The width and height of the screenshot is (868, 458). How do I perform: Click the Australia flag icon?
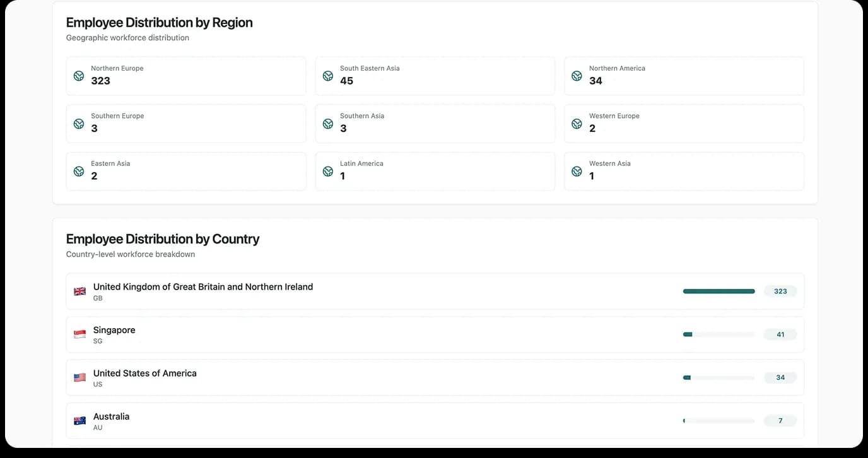point(80,421)
